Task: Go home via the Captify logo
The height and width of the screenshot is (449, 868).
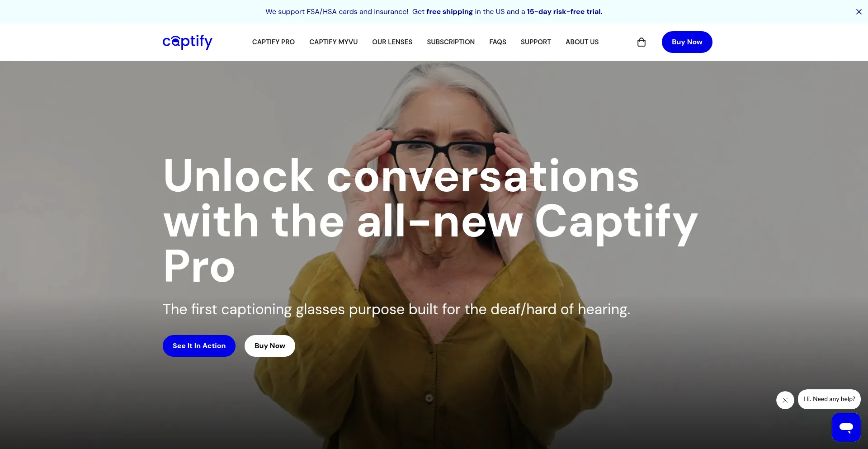Action: (x=188, y=42)
